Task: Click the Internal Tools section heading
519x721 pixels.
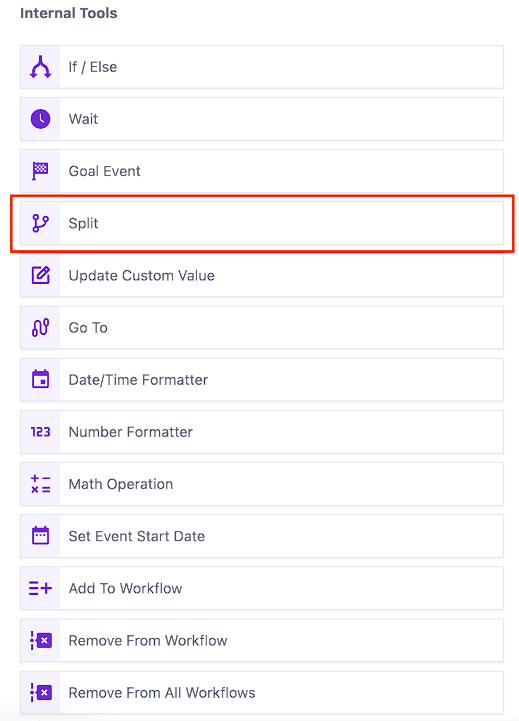Action: click(x=68, y=13)
